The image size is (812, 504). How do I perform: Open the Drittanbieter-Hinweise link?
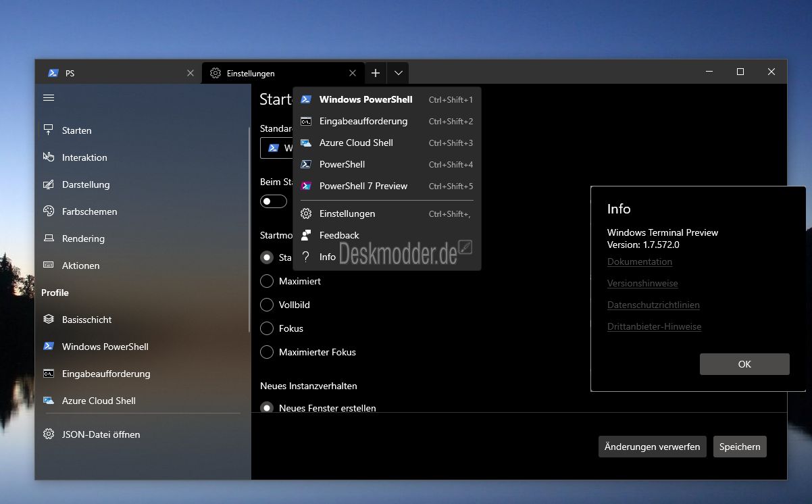[654, 326]
